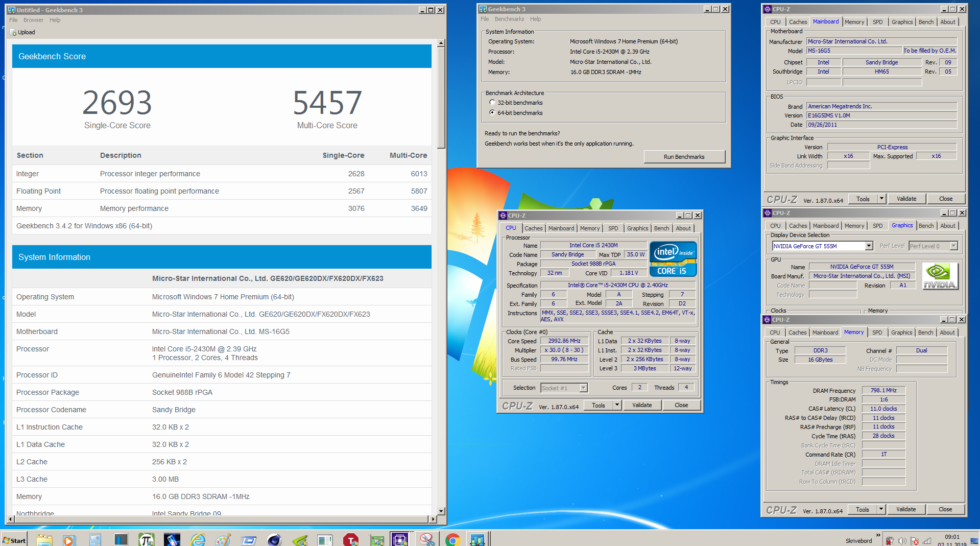Open Tools dropdown arrow in middle CPU-Z

coord(617,405)
